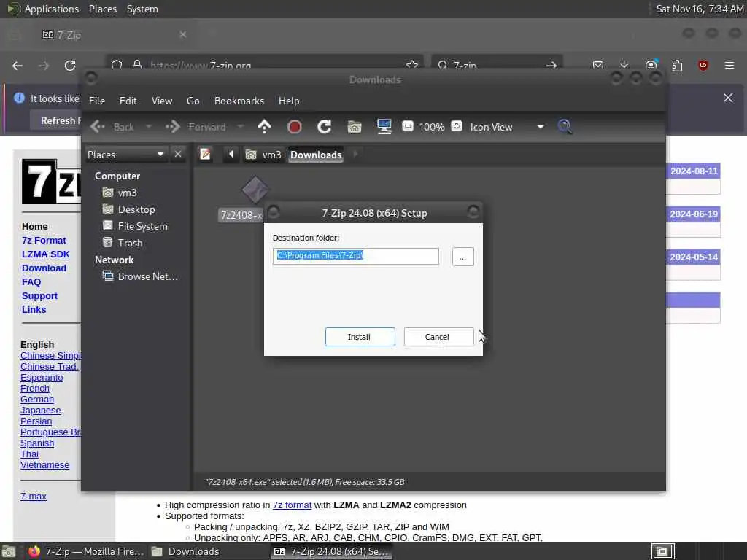Open the 7z format link in feature list
The image size is (747, 560).
click(292, 505)
